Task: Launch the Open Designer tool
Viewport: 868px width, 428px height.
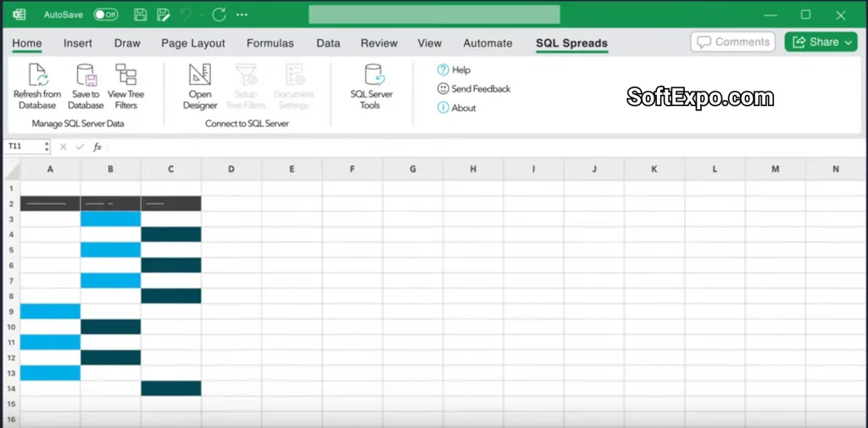Action: [200, 75]
